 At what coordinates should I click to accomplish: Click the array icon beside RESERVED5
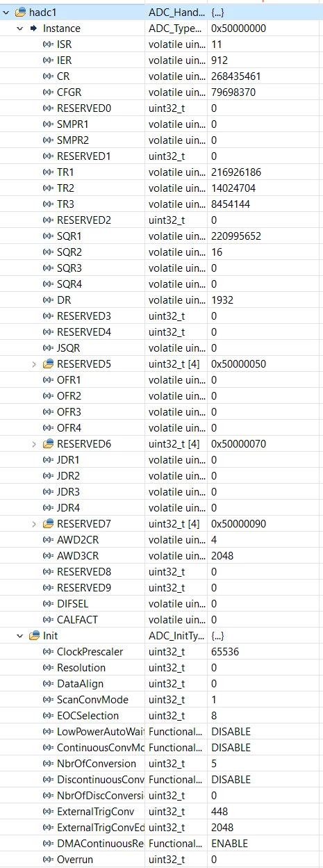[48, 364]
